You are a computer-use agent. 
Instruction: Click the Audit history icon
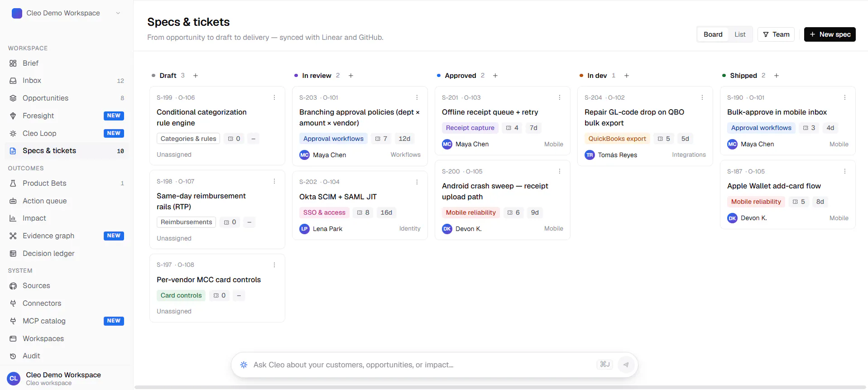[x=13, y=356]
